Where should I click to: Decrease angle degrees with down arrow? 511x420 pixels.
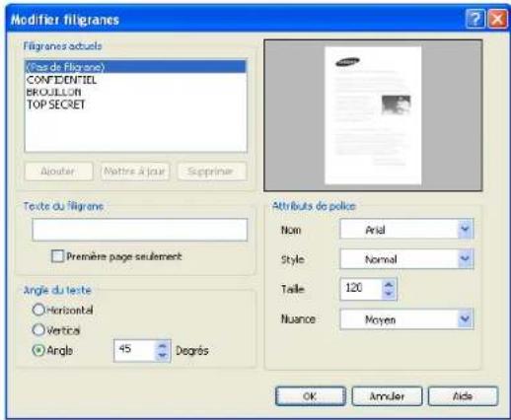[163, 355]
